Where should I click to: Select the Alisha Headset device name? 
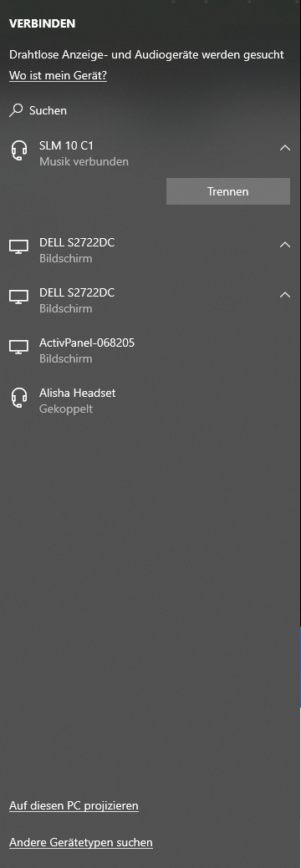click(x=78, y=393)
